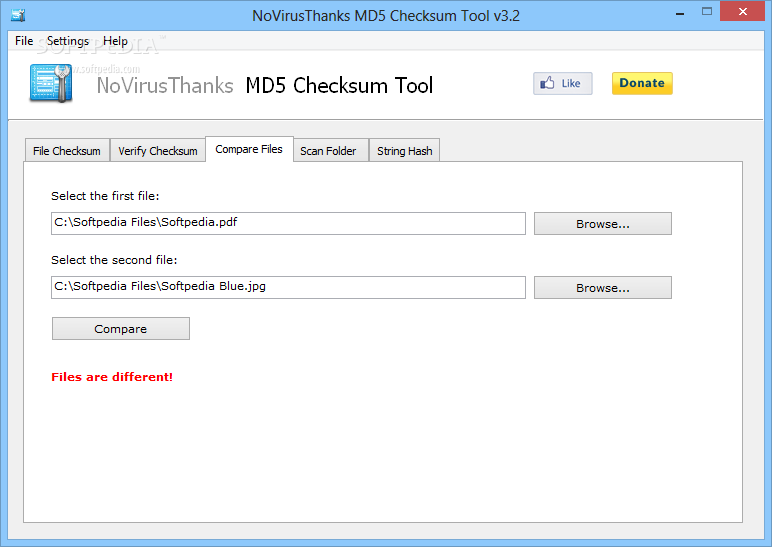Image resolution: width=772 pixels, height=547 pixels.
Task: Open the Help menu
Action: tap(115, 41)
